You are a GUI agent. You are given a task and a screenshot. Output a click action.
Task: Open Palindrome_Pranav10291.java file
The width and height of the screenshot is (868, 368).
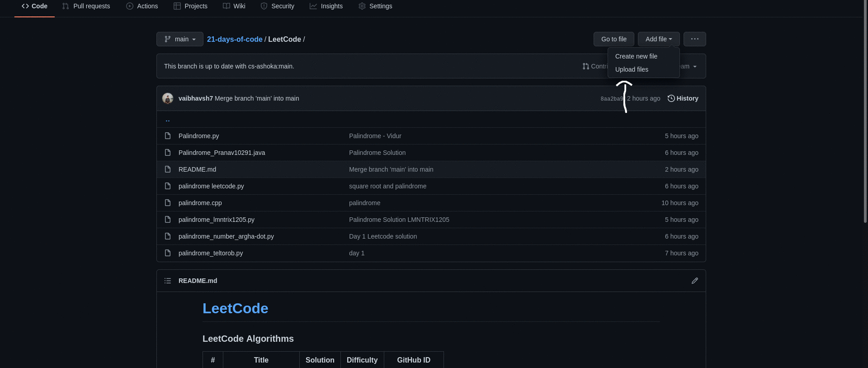(222, 153)
